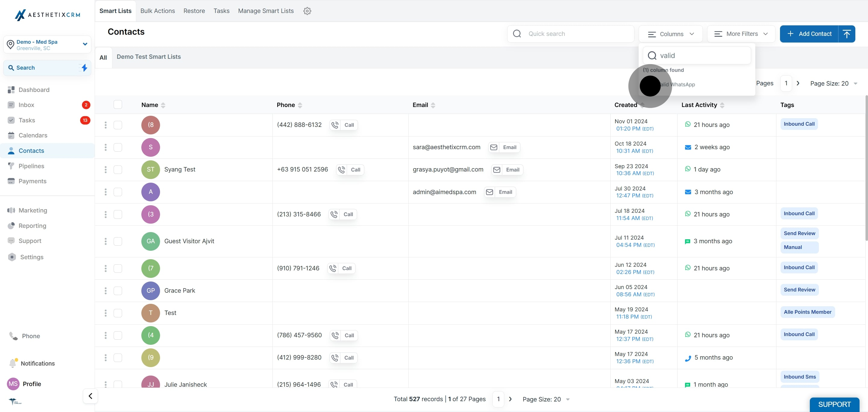Switch to the Bulk Actions tab
The height and width of the screenshot is (412, 868).
pyautogui.click(x=157, y=11)
